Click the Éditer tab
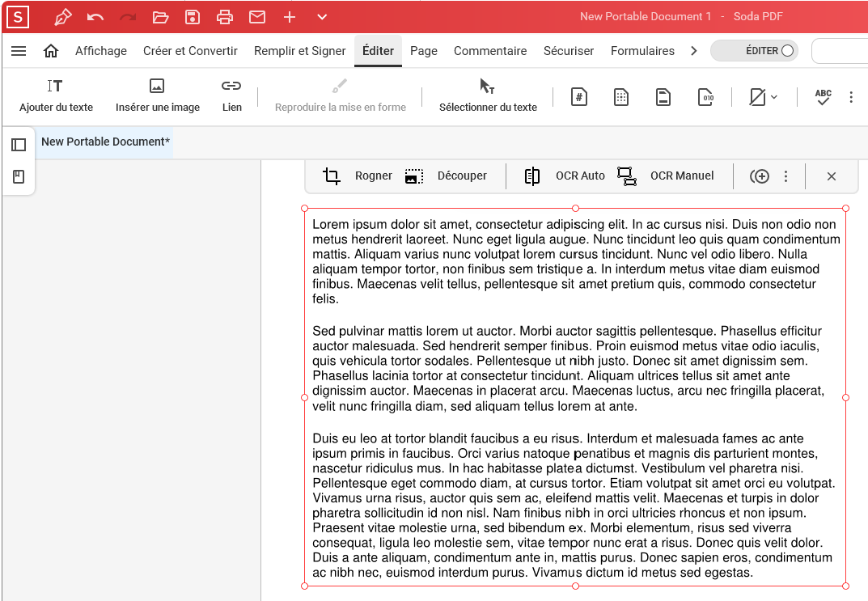The height and width of the screenshot is (601, 868). click(378, 51)
